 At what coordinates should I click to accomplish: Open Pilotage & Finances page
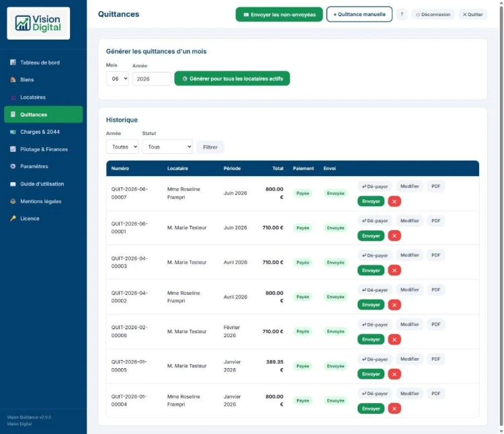pyautogui.click(x=43, y=149)
